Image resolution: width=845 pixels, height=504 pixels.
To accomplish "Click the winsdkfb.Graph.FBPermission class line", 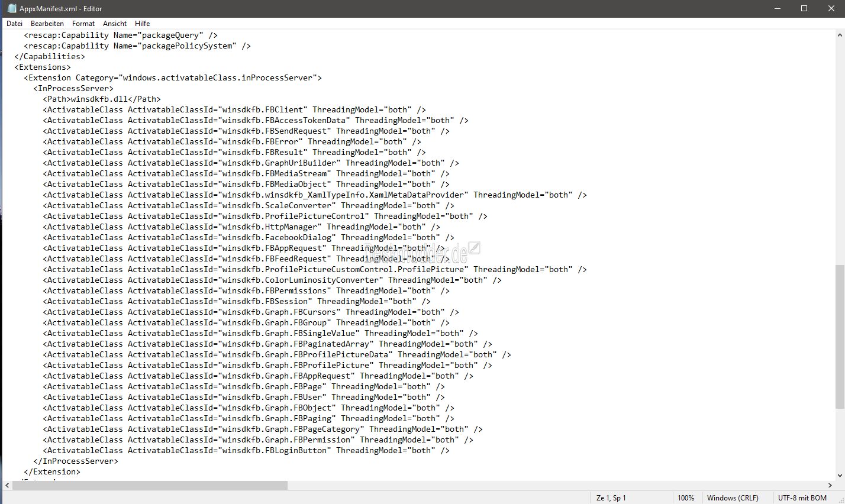I will 258,440.
